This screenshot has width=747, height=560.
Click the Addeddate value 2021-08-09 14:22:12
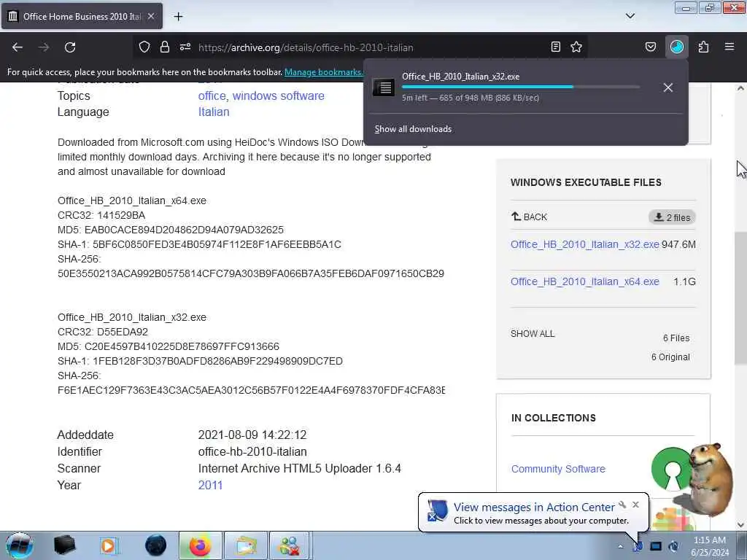click(252, 435)
